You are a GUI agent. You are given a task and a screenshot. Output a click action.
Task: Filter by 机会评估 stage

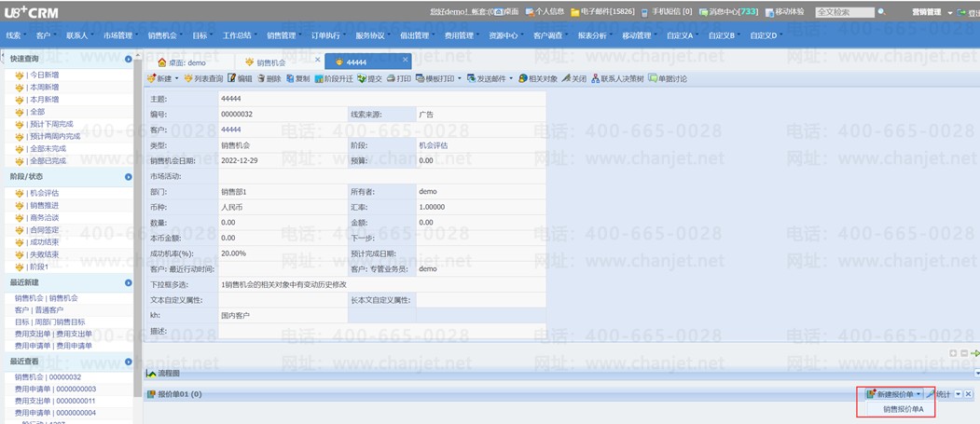click(x=45, y=193)
